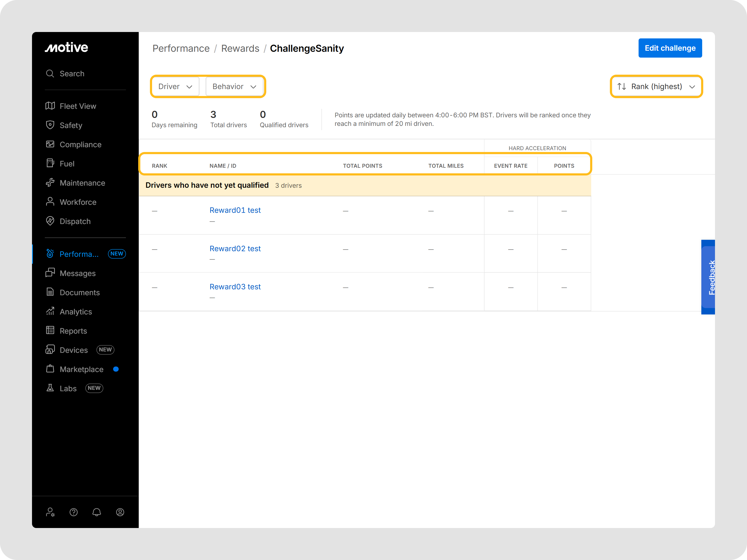This screenshot has height=560, width=747.
Task: Click the Fuel pump icon
Action: [50, 163]
